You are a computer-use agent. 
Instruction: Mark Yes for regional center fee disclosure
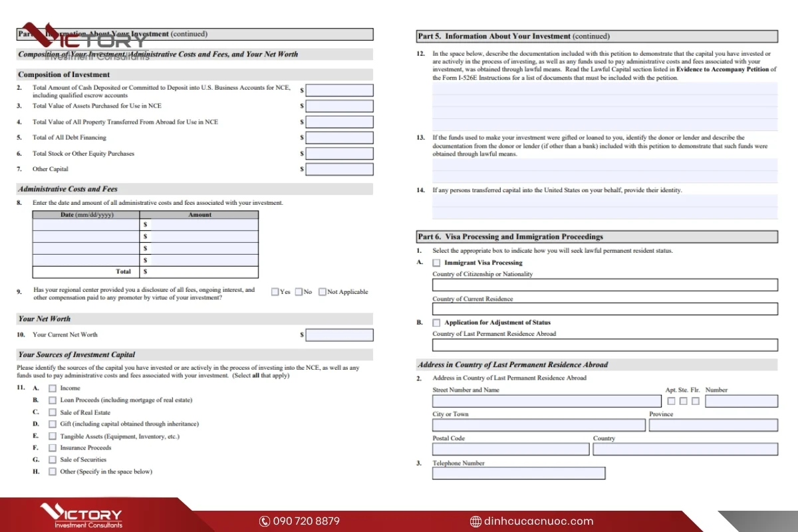tap(275, 291)
